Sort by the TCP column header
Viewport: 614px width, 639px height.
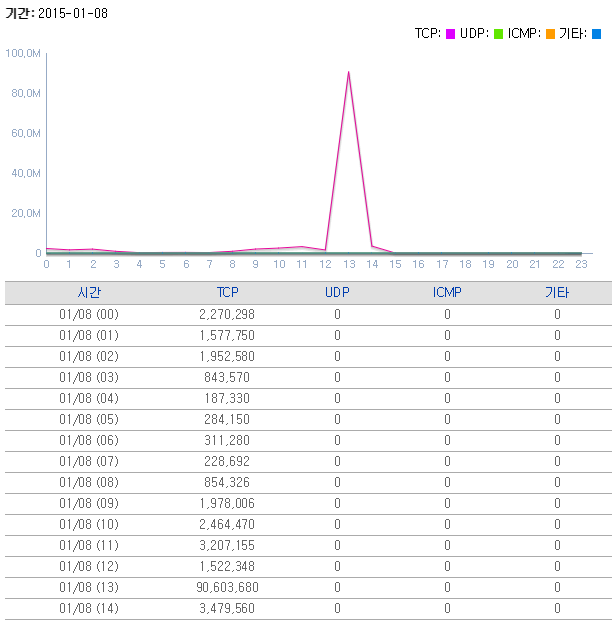pos(227,292)
